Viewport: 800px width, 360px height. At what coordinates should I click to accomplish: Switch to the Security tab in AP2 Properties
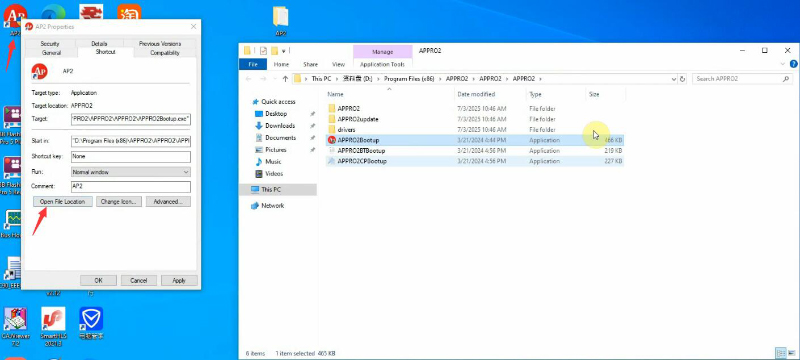coord(50,44)
